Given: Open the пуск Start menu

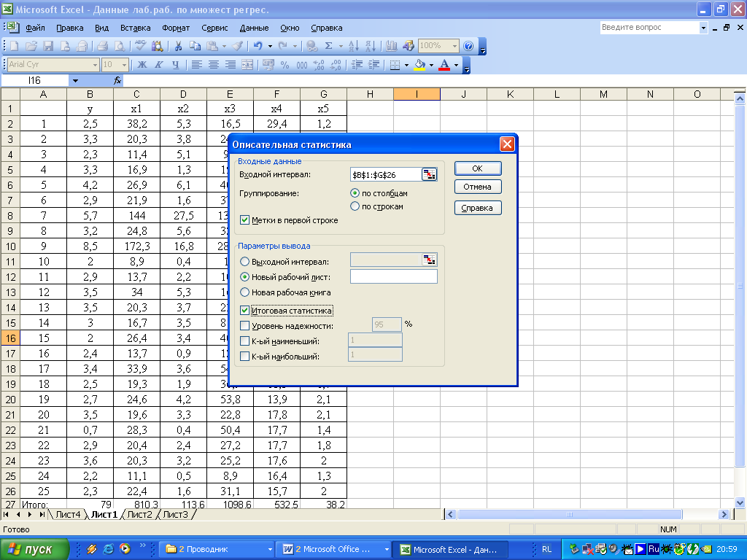Looking at the screenshot, I should (34, 549).
